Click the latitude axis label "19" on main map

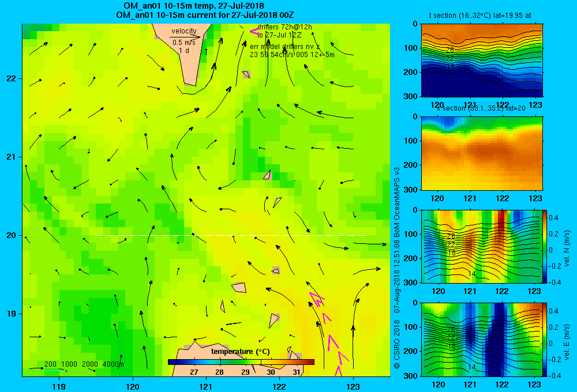12,314
